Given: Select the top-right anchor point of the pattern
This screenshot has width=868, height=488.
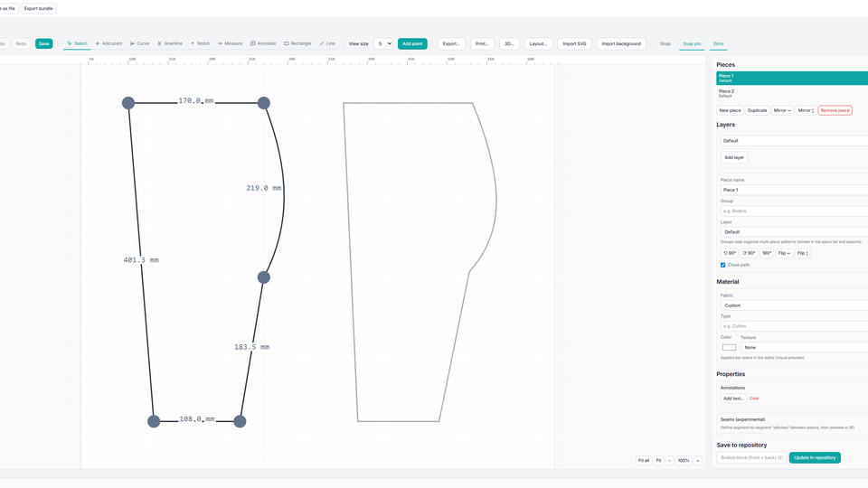Looking at the screenshot, I should point(263,103).
